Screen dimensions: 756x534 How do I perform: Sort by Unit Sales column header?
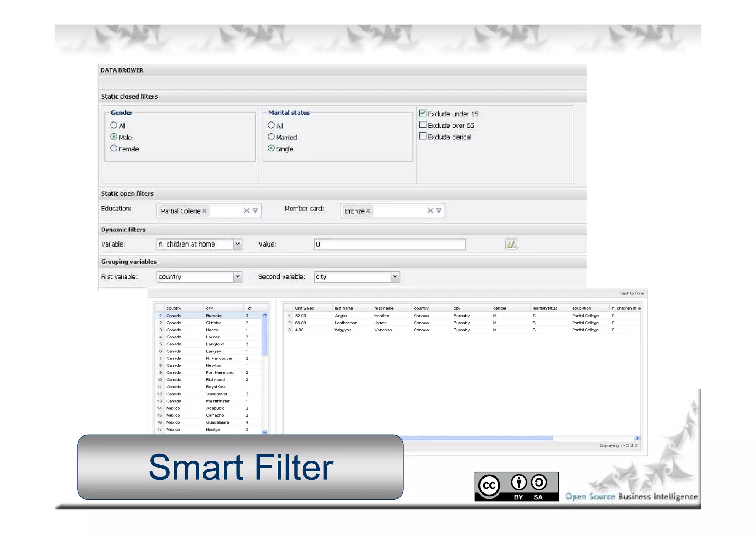tap(305, 308)
